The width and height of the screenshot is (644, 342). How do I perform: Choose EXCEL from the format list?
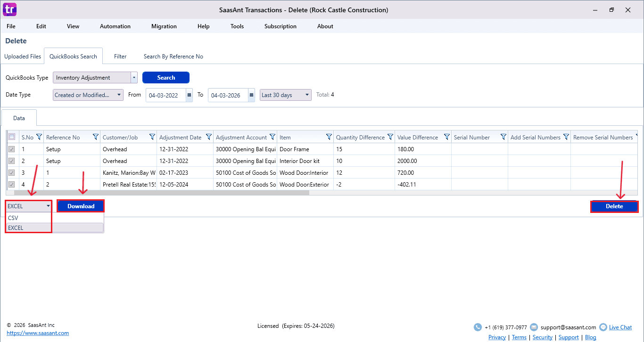click(55, 228)
